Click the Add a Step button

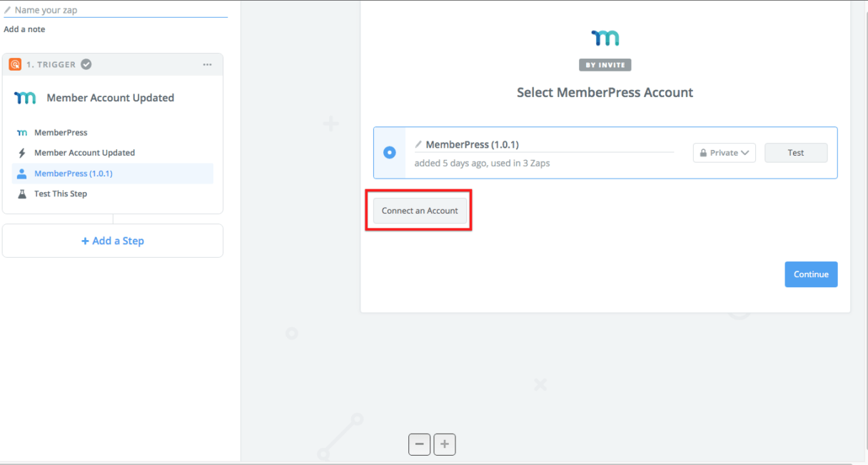[x=113, y=241]
